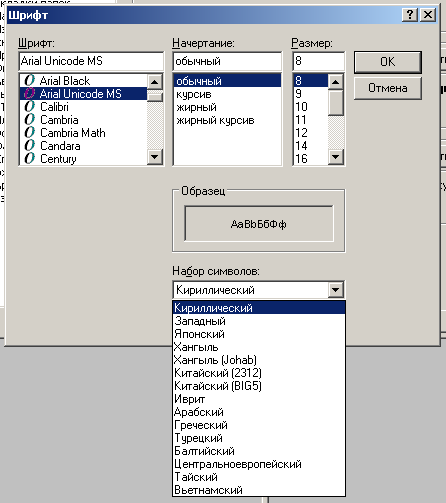Close the Шрифт dialog window
Screen dimensions: 446x503
tap(428, 15)
